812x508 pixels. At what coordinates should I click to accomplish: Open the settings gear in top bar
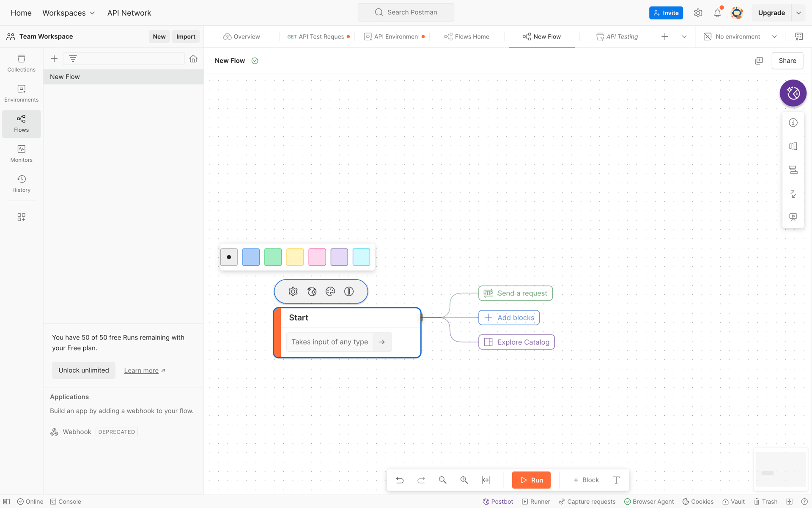pyautogui.click(x=698, y=13)
